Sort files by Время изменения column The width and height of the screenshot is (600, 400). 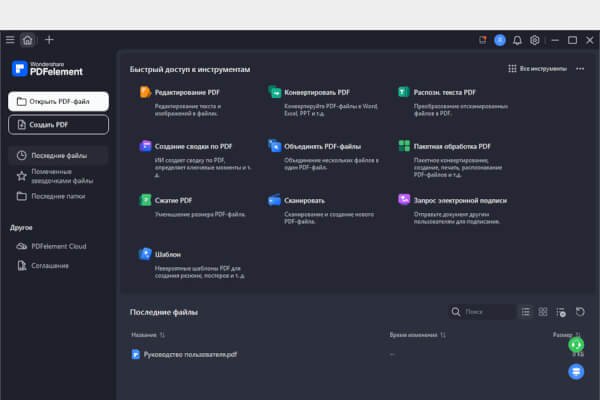coord(415,335)
